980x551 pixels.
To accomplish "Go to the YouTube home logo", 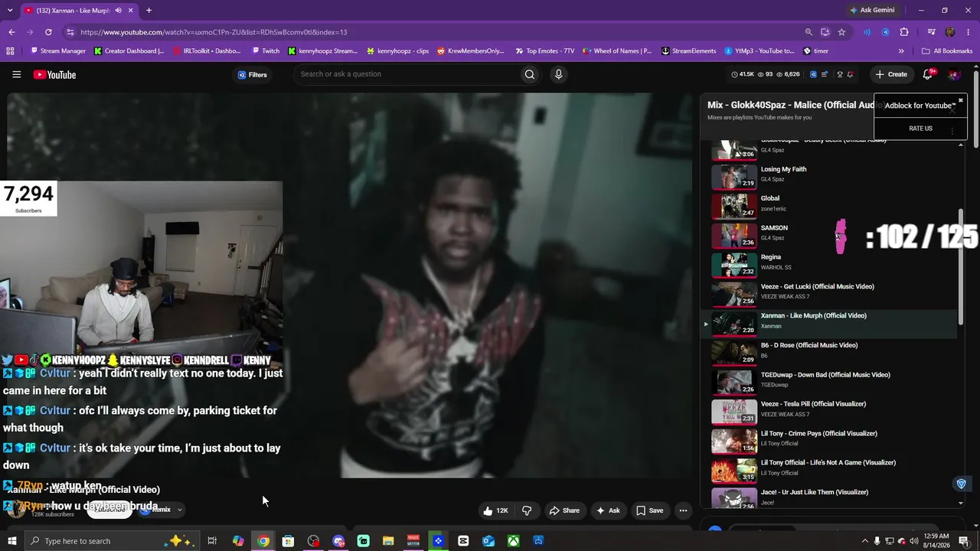I will (x=54, y=74).
